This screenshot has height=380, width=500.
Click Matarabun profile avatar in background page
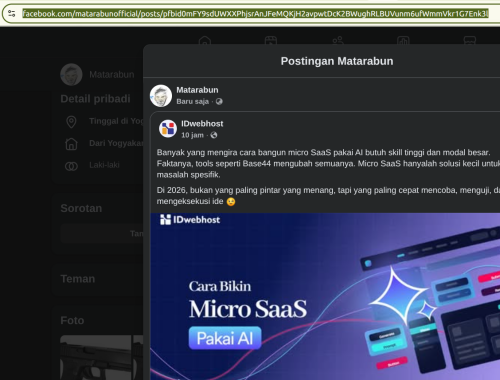coord(71,74)
